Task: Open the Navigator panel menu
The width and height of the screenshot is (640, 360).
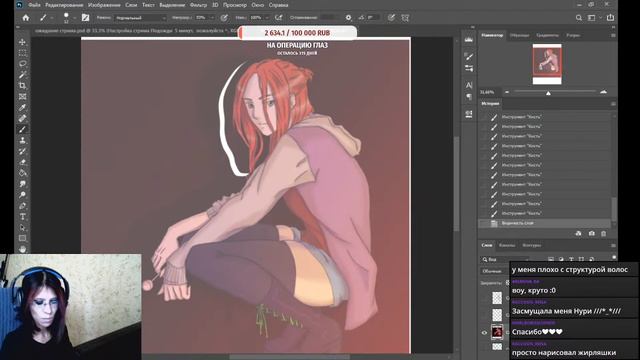Action: pyautogui.click(x=613, y=36)
